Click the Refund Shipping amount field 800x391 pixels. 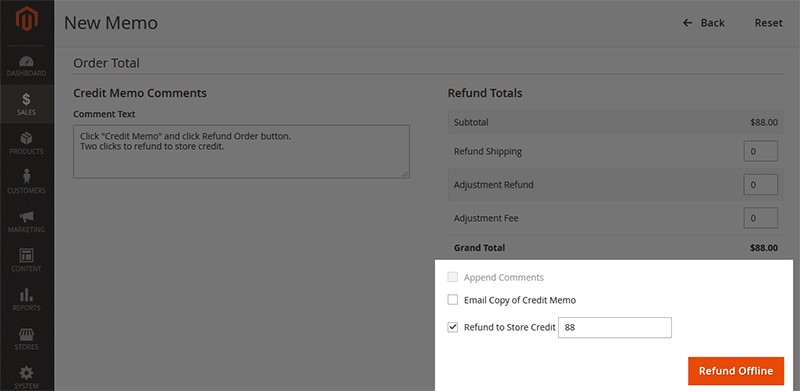pos(760,152)
